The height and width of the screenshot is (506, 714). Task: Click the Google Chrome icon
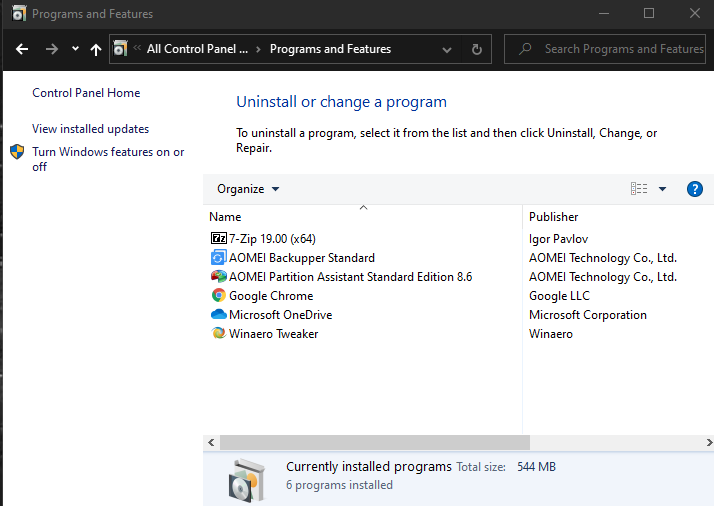tap(219, 295)
